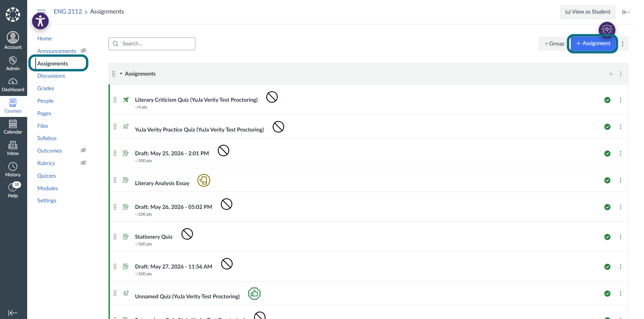The image size is (644, 319).
Task: Collapse the Assignments group triangle
Action: [x=121, y=74]
